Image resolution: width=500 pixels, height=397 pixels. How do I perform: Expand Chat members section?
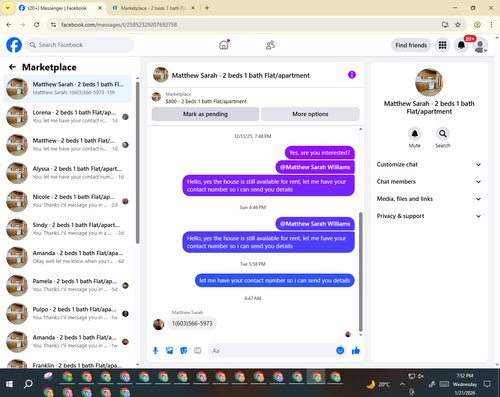[x=429, y=182]
